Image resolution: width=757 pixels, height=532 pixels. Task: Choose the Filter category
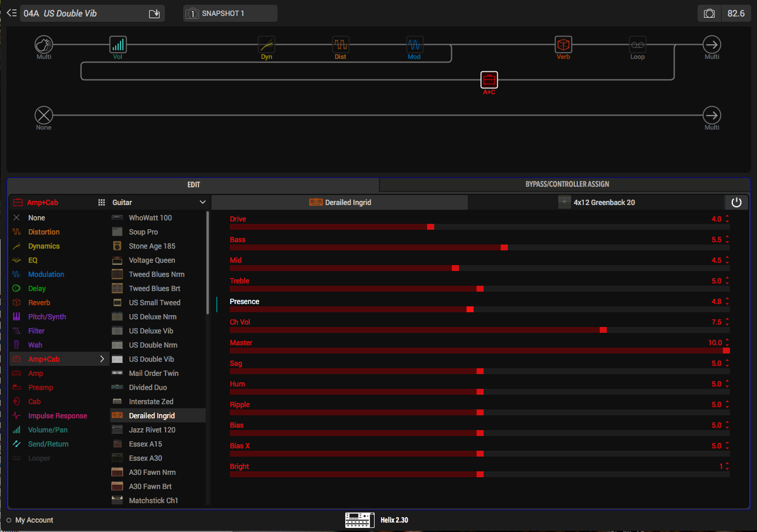pyautogui.click(x=37, y=331)
